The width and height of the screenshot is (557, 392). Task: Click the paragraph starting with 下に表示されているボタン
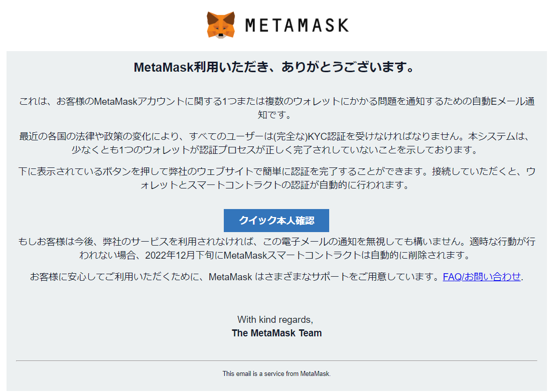[x=276, y=178]
